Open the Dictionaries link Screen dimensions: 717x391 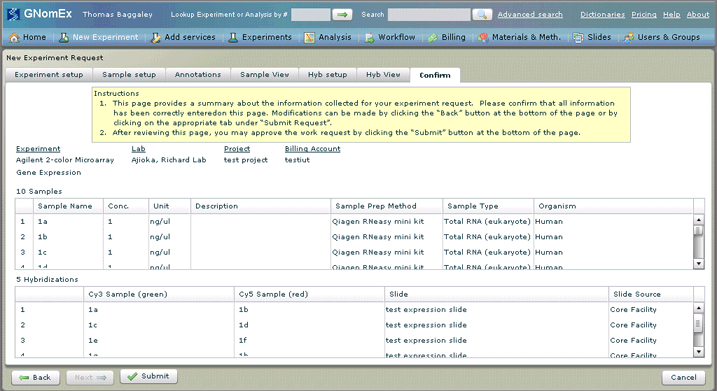[x=602, y=15]
